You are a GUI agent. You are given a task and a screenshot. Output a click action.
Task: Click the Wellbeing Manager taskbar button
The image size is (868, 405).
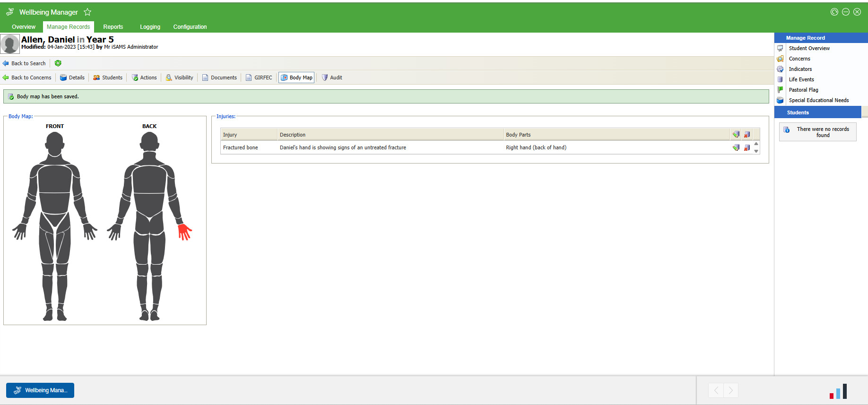click(x=40, y=390)
